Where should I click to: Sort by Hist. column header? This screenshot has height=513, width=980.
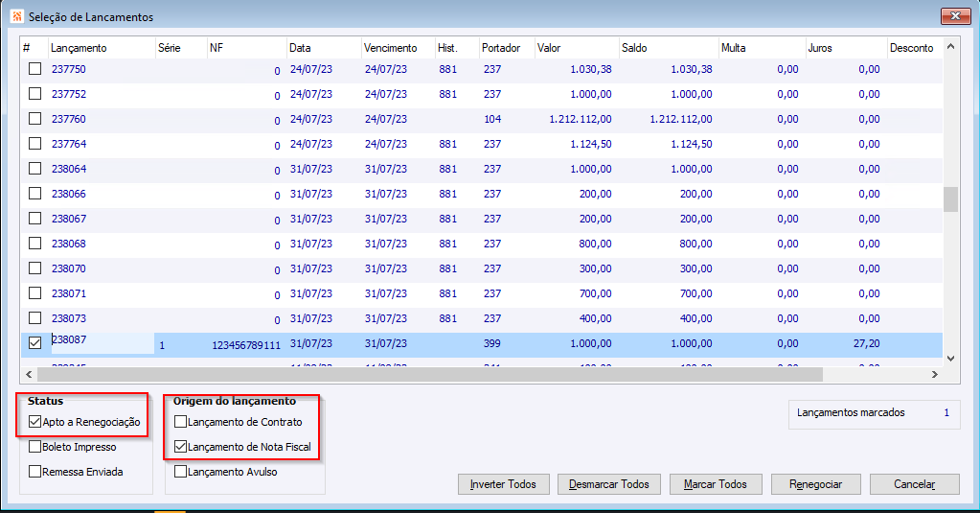(x=457, y=48)
